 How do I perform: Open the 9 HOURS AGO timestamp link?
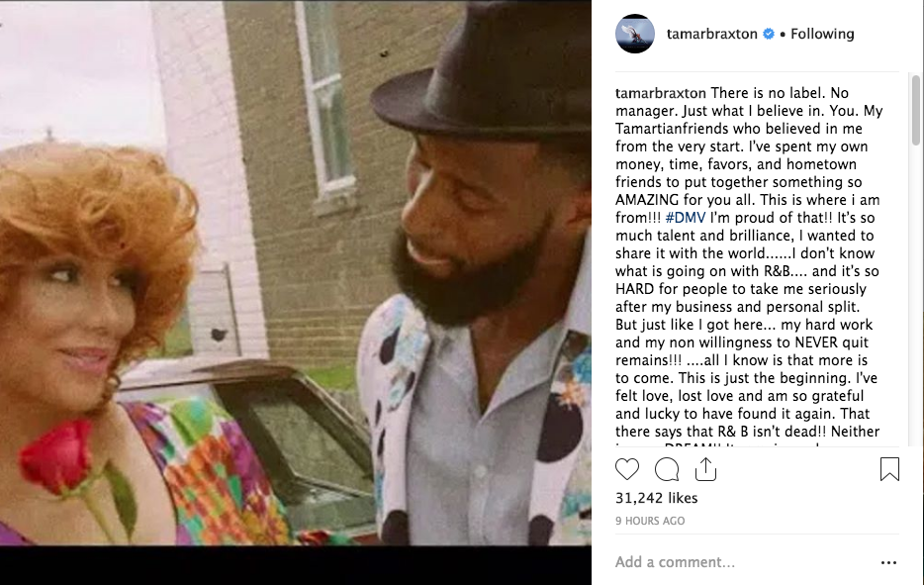pyautogui.click(x=650, y=521)
